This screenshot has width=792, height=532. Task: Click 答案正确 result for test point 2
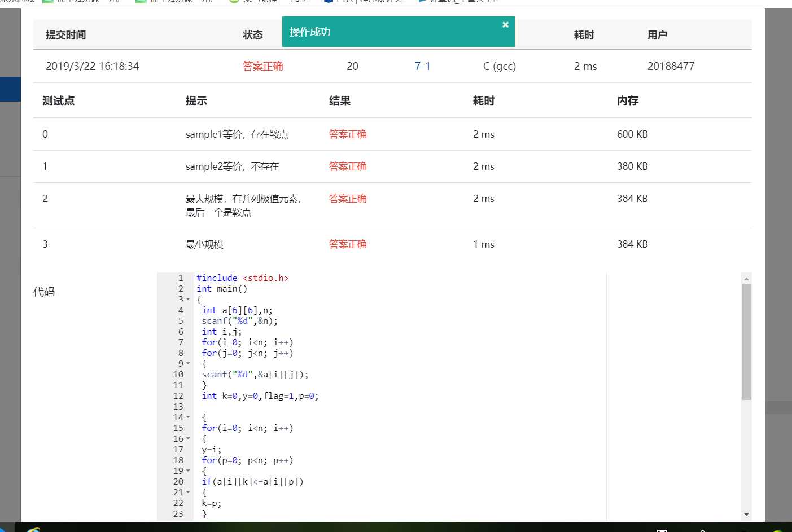pyautogui.click(x=348, y=199)
